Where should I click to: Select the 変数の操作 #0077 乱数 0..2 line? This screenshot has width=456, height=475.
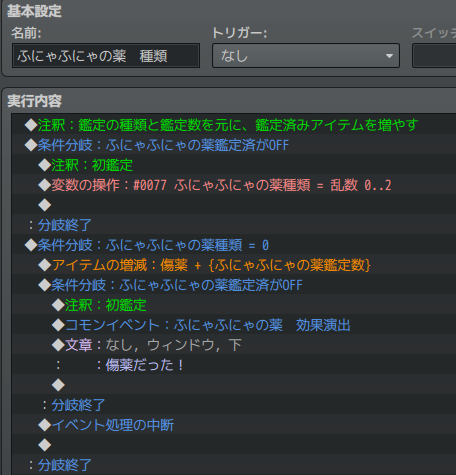coord(234,185)
